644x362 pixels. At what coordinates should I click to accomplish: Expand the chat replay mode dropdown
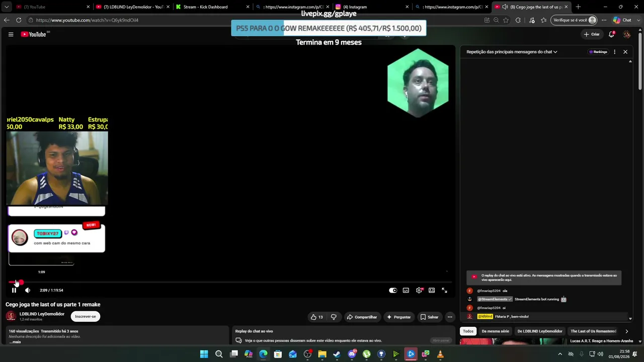click(x=512, y=52)
